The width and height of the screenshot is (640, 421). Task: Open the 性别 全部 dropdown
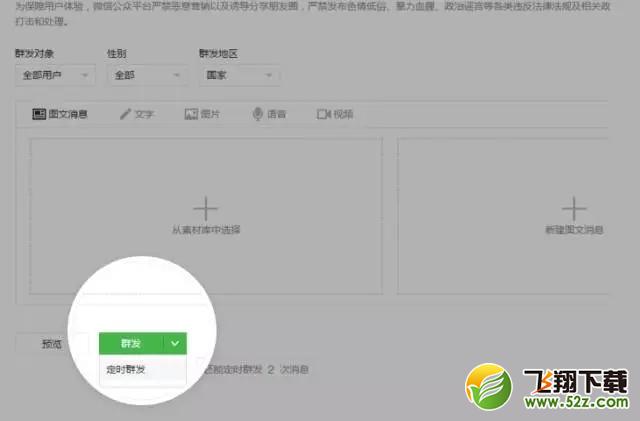pyautogui.click(x=147, y=75)
